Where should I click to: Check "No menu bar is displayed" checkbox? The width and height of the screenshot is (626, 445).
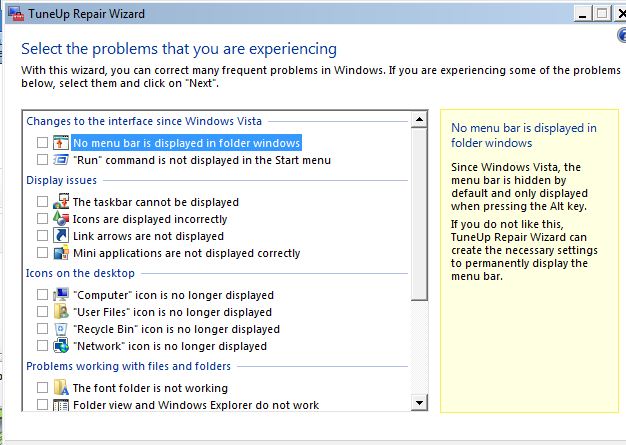[42, 143]
